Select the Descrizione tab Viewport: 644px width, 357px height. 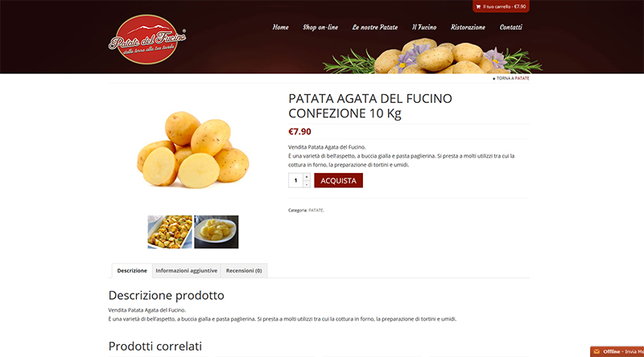[132, 271]
